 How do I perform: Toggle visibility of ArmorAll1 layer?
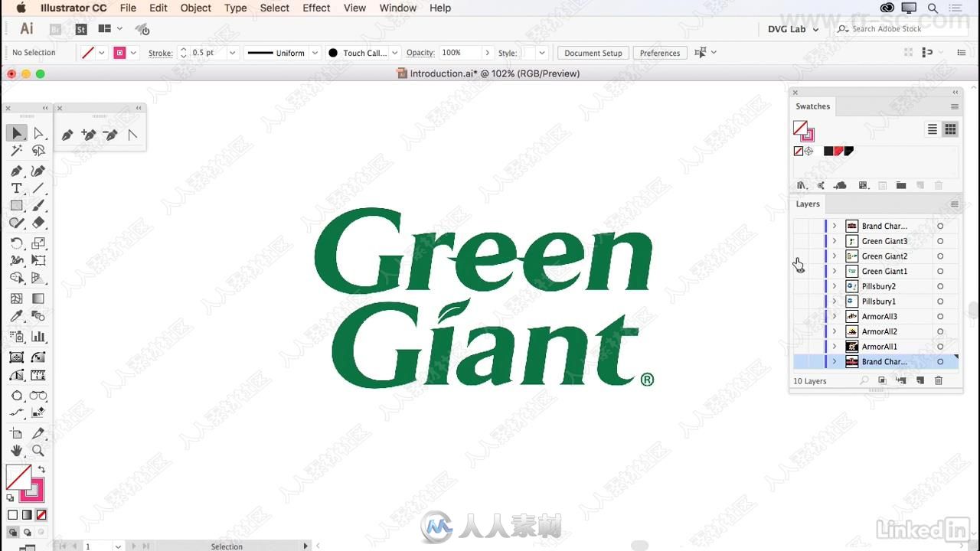[x=799, y=347]
